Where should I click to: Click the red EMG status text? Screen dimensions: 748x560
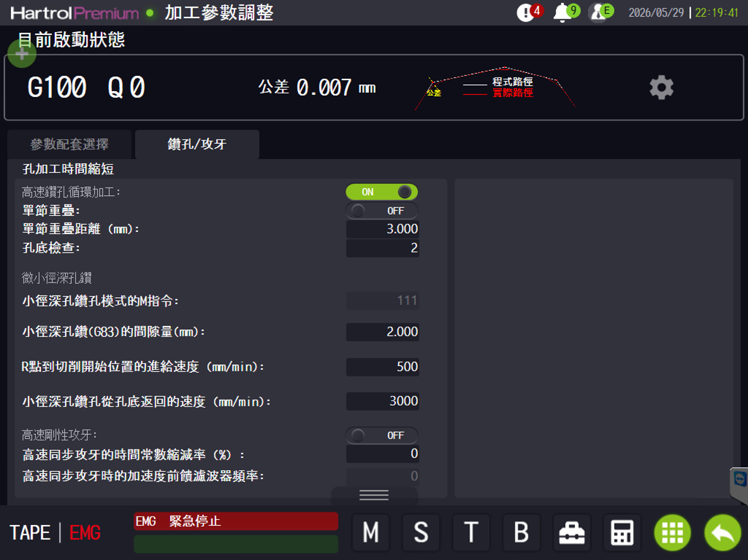pos(85,533)
